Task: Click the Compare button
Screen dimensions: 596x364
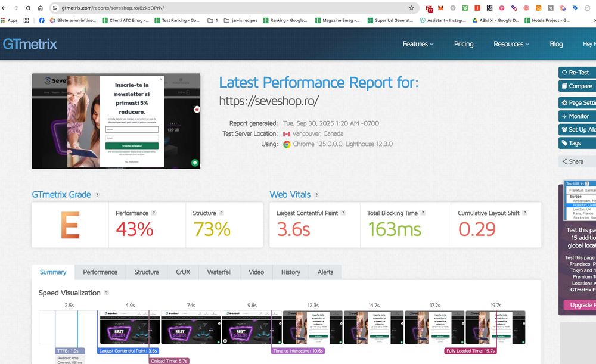Action: (577, 86)
